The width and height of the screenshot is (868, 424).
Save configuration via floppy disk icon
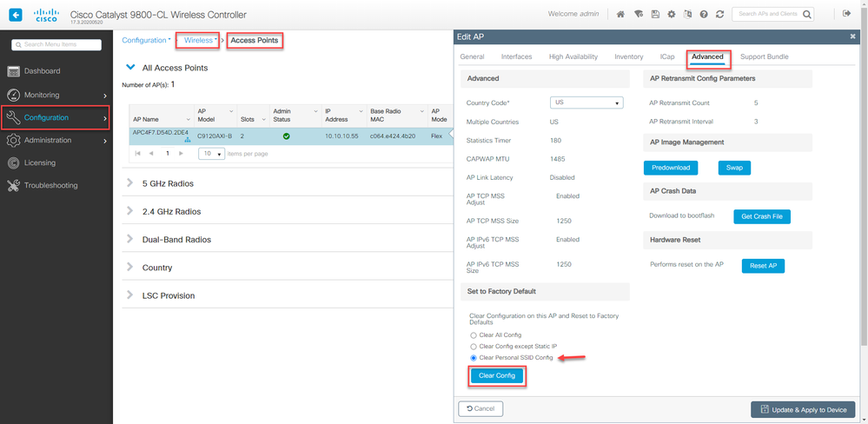pyautogui.click(x=655, y=15)
